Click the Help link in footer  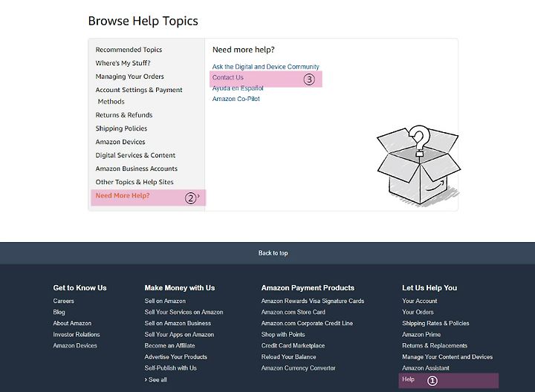[408, 379]
